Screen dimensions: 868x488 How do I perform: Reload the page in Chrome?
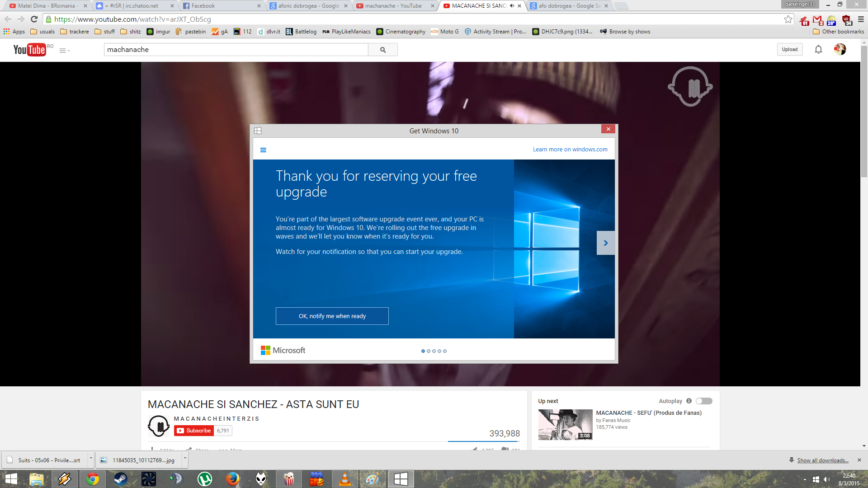(34, 19)
